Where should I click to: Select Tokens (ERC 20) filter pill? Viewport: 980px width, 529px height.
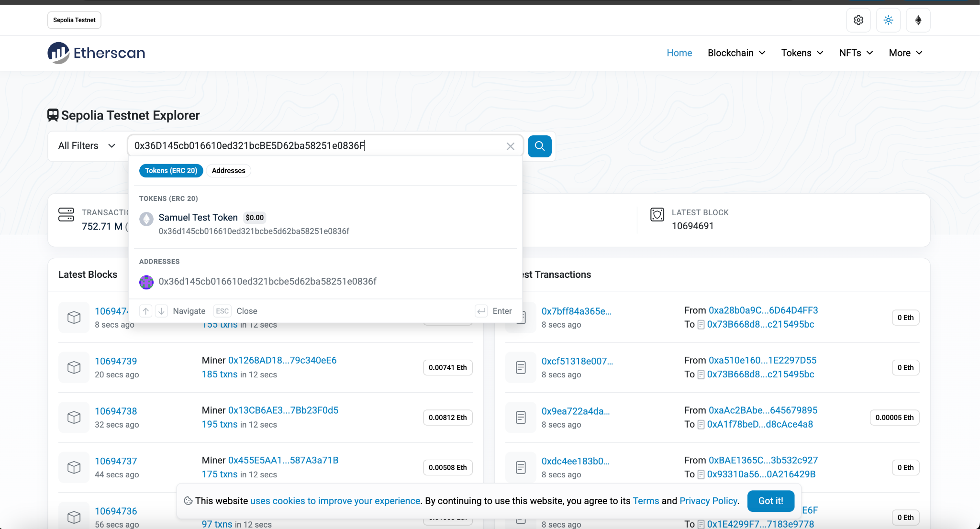click(x=171, y=171)
